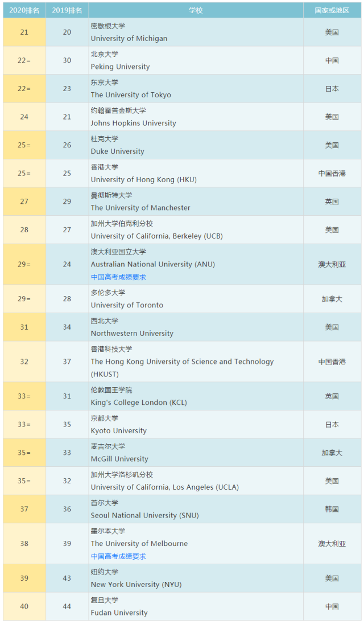Screen dimensions: 364x624
Task: Click 2019 rank 37 in the HKUST row
Action: coord(67,362)
